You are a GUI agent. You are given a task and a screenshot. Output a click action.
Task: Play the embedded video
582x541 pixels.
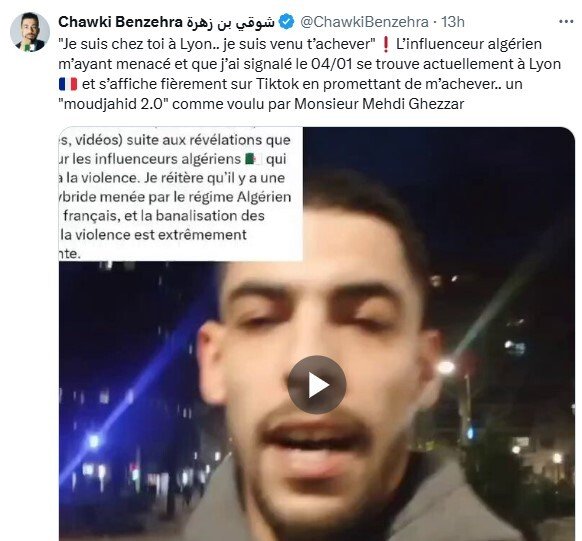pyautogui.click(x=317, y=385)
